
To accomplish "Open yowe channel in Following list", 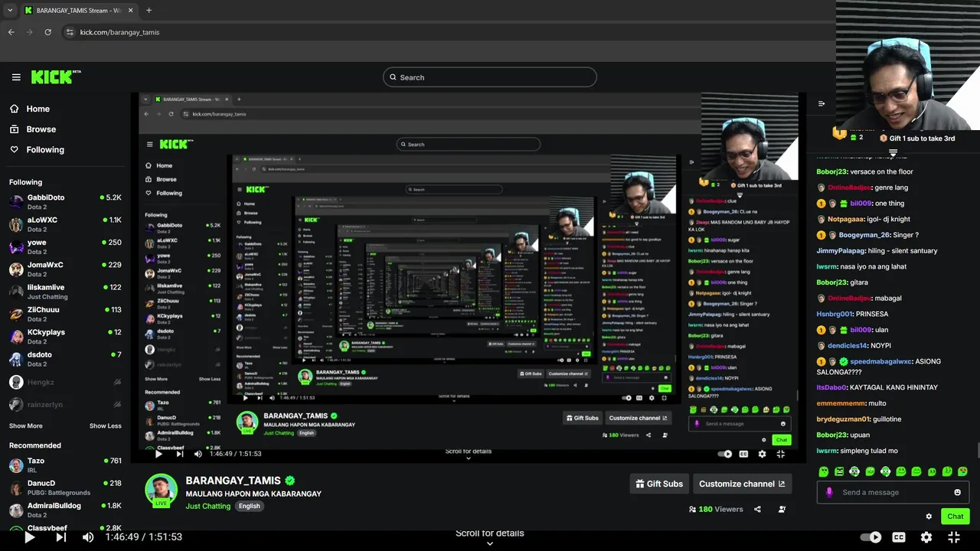I will (65, 246).
